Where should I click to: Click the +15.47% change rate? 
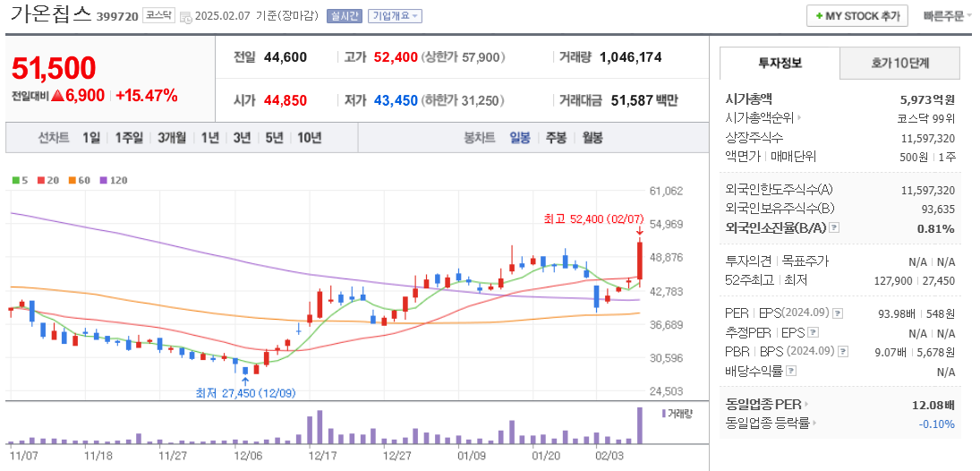146,96
